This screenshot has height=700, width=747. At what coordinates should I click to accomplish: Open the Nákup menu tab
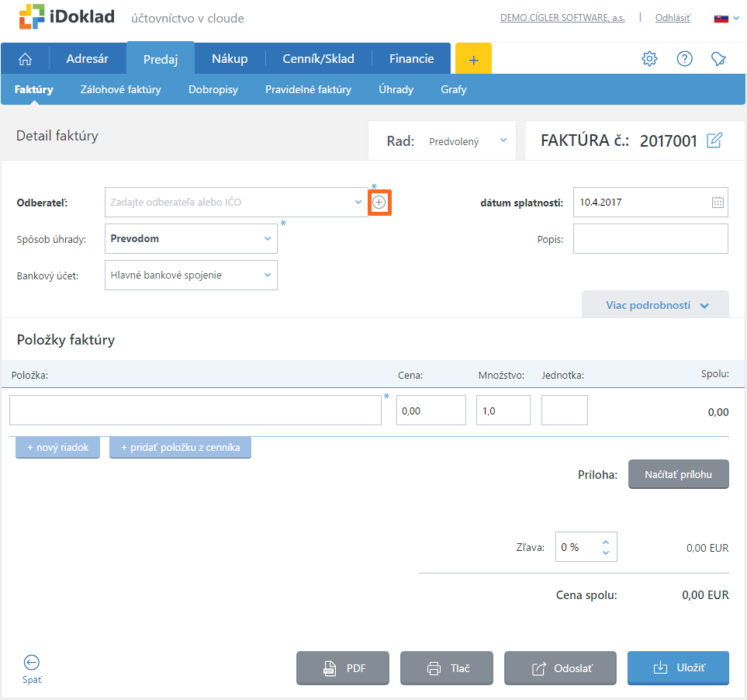point(230,59)
